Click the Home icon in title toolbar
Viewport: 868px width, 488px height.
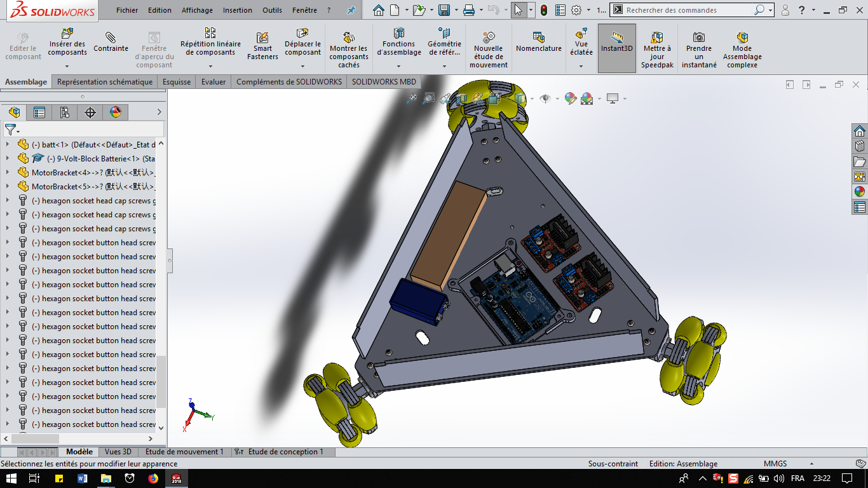tap(379, 10)
